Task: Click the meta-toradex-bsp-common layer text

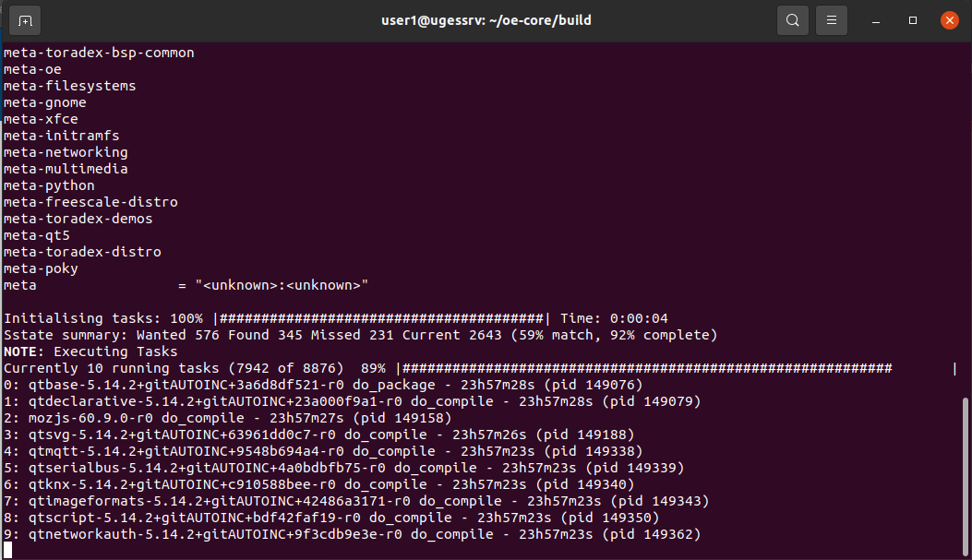Action: click(x=99, y=54)
